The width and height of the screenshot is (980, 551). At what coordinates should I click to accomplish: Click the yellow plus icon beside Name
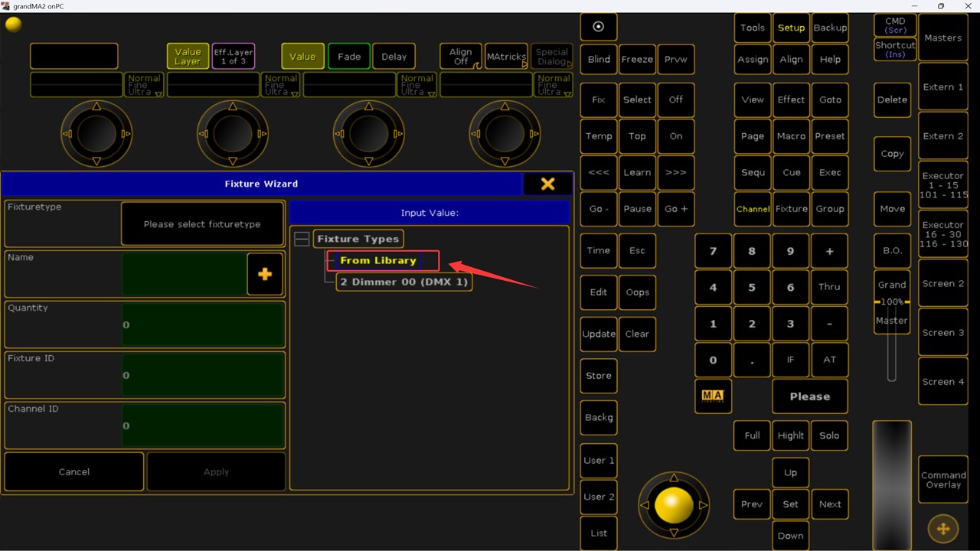(265, 274)
